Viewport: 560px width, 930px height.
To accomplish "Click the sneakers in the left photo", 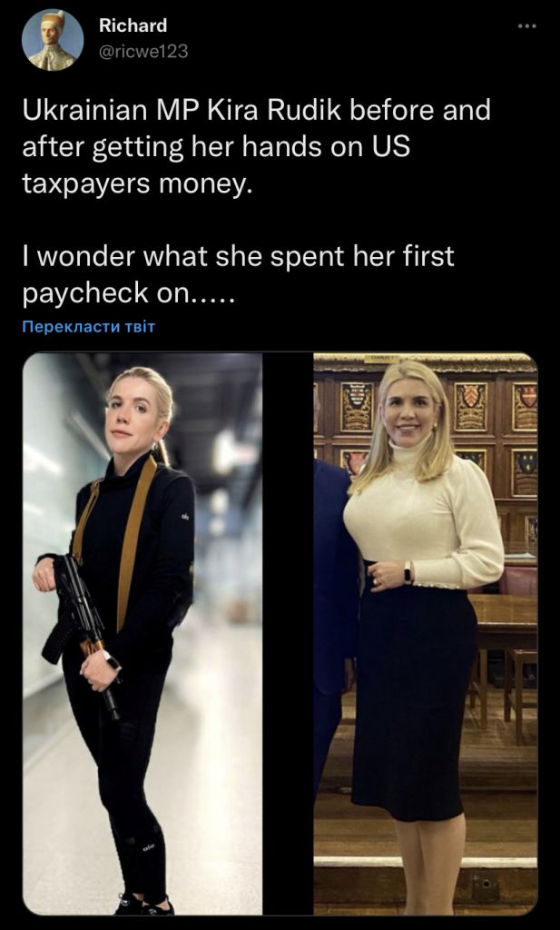I will [x=143, y=905].
